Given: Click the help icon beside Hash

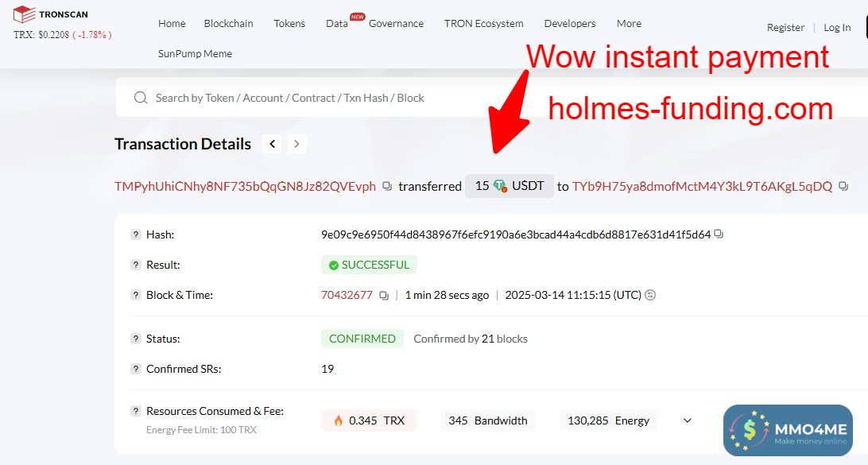Looking at the screenshot, I should click(x=136, y=234).
